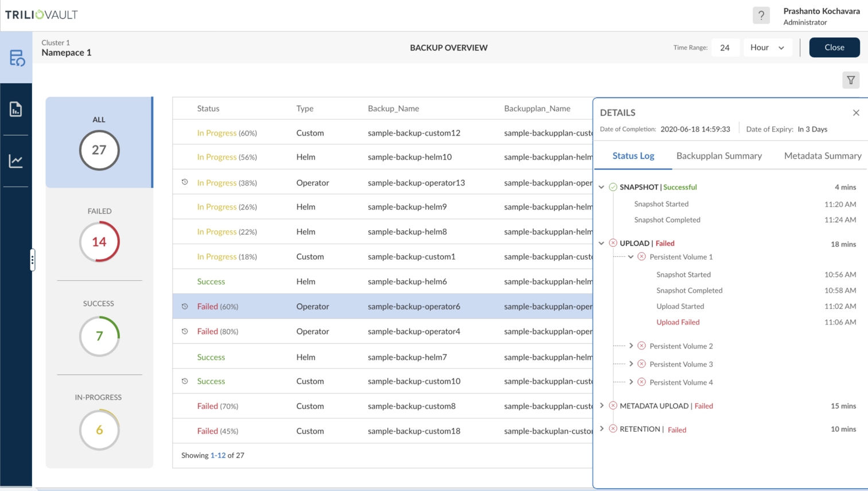
Task: Collapse the SNAPSHOT section
Action: [x=601, y=187]
